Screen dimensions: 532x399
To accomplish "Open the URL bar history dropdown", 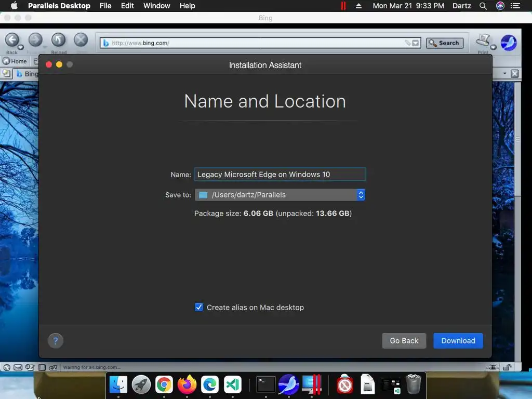I will (415, 43).
